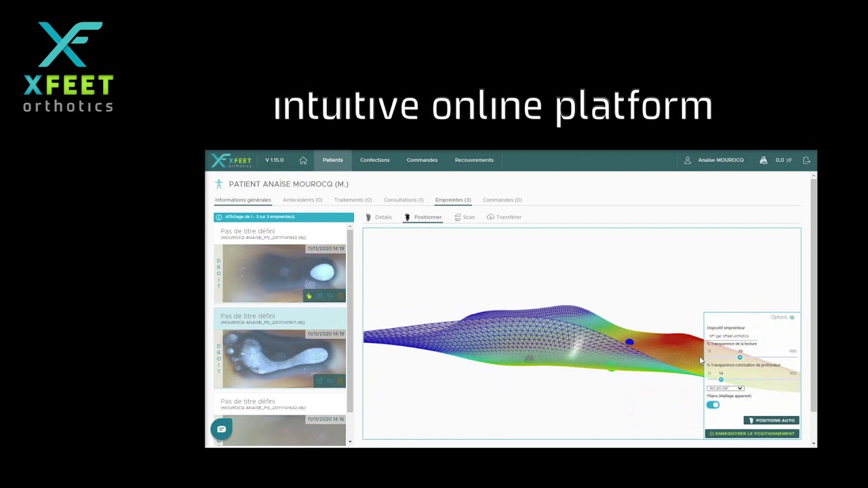Open the Arc-en-ciel color dropdown
868x488 pixels.
click(x=725, y=388)
